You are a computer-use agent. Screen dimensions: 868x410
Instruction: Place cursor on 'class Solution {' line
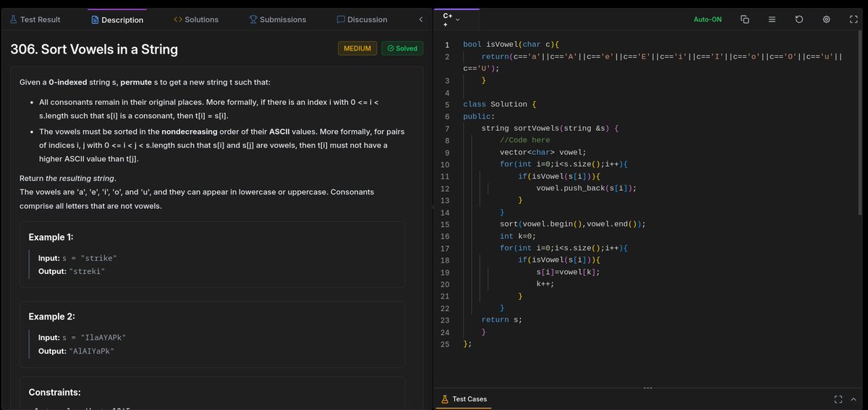pyautogui.click(x=499, y=104)
